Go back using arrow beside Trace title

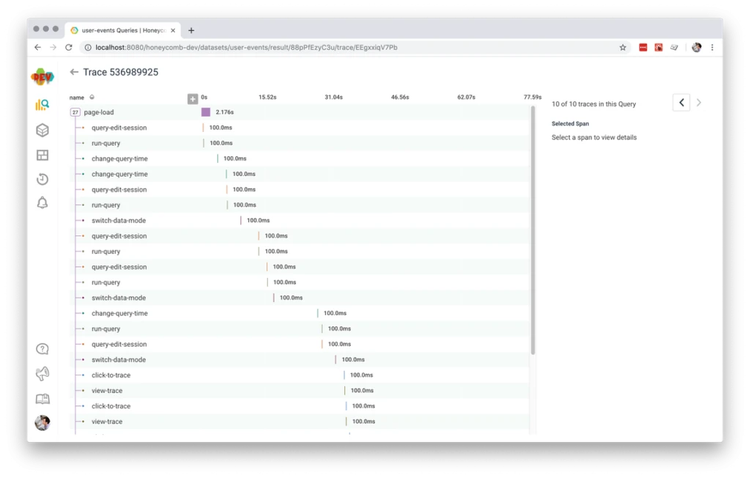coord(74,72)
